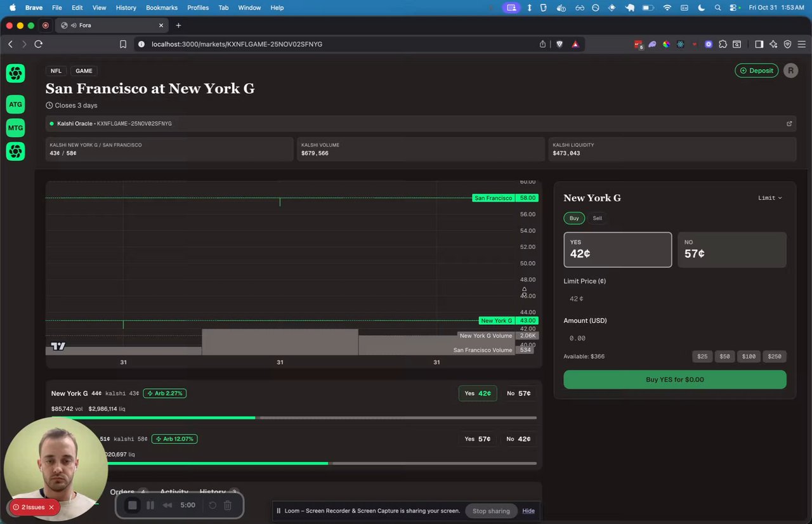Reload the page
Viewport: 812px width, 524px height.
[39, 44]
